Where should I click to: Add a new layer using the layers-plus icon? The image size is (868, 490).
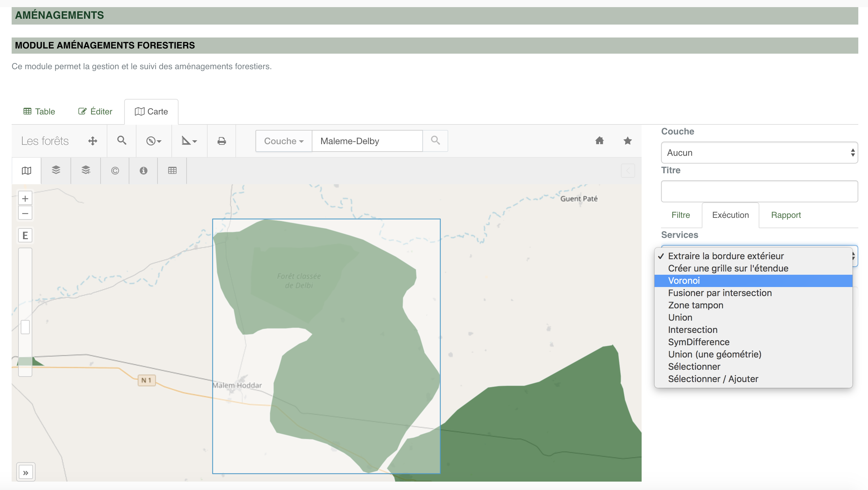click(86, 170)
